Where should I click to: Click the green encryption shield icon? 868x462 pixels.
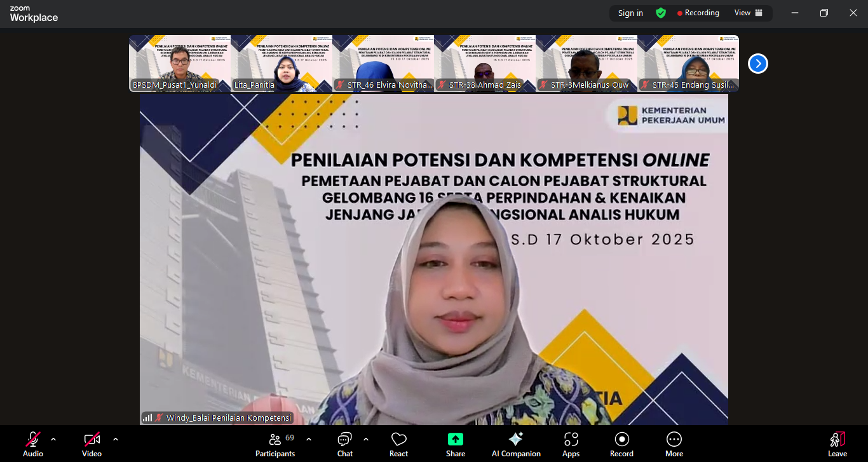(661, 13)
